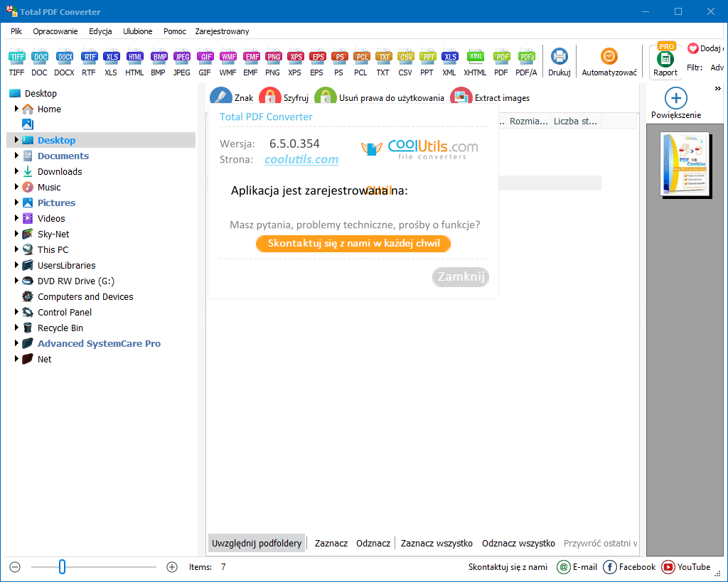Expand Advanced SystemCare Pro node
728x582 pixels.
(x=16, y=343)
